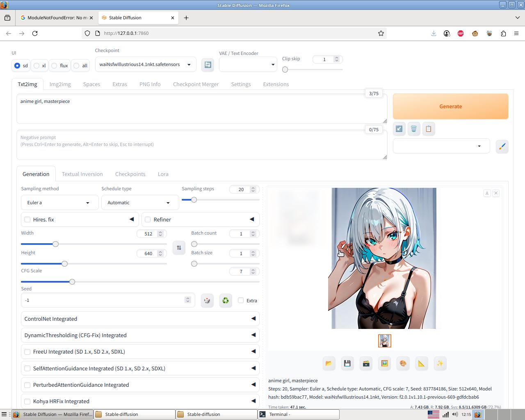525x420 pixels.
Task: Expand the Hires. fix options arrow
Action: [132, 219]
